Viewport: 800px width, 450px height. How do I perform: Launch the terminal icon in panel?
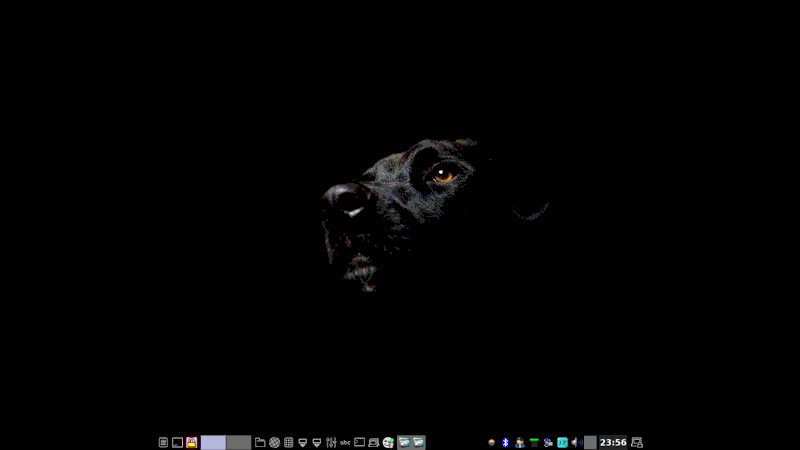click(359, 442)
